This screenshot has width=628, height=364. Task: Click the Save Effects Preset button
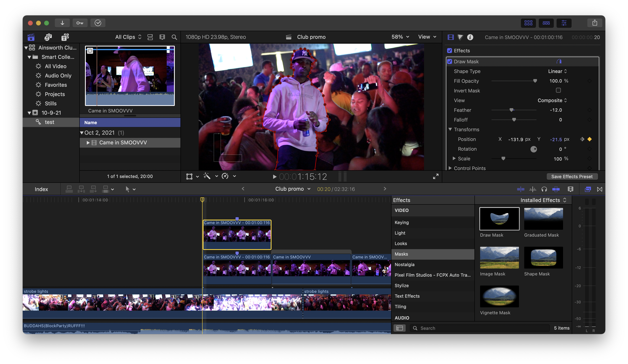click(572, 176)
